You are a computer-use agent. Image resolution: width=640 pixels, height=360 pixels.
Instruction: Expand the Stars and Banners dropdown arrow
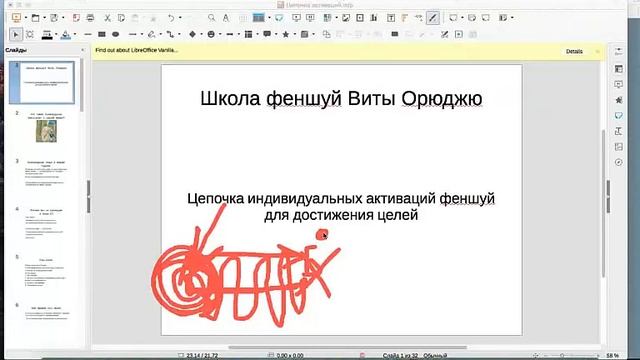(295, 35)
